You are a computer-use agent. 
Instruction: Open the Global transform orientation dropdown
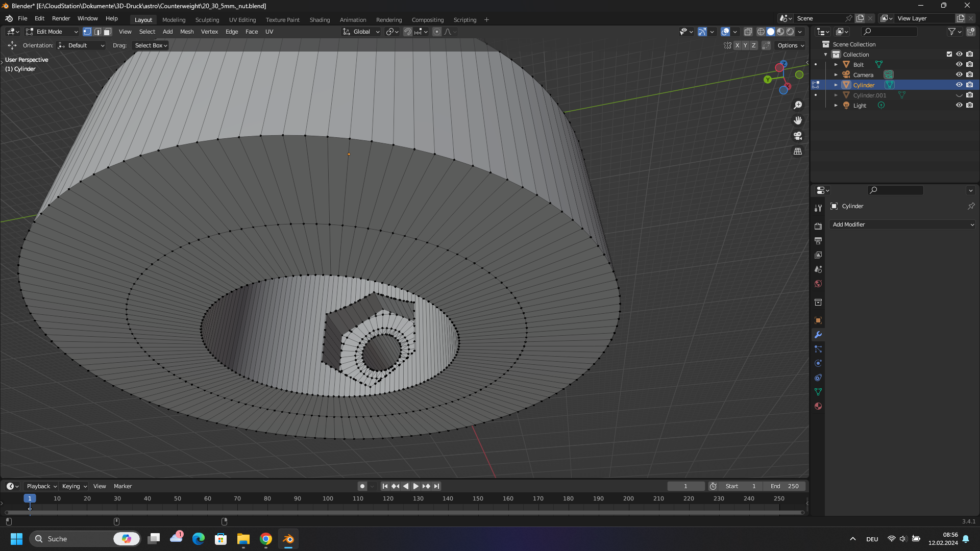pyautogui.click(x=361, y=32)
